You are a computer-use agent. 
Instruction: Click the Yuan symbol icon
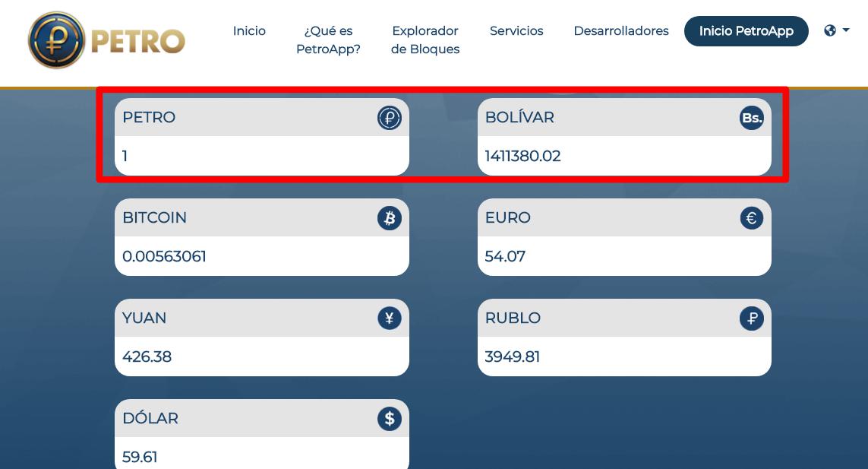389,318
